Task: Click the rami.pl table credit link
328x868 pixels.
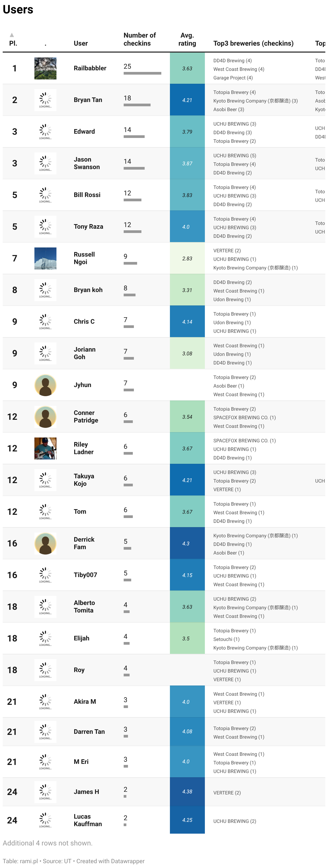Action: point(29,861)
